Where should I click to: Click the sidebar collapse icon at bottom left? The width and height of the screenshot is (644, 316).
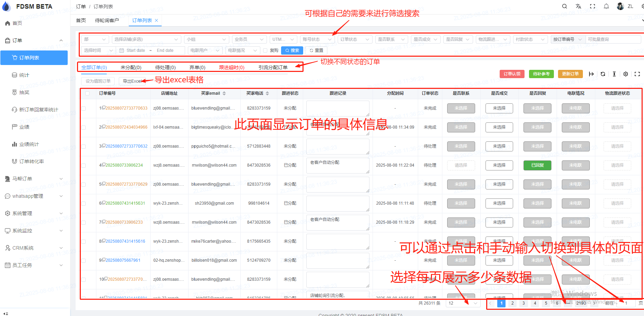click(x=6, y=313)
